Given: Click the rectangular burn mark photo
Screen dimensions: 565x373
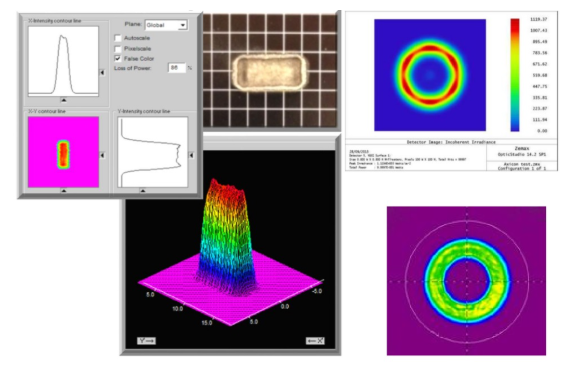Looking at the screenshot, I should click(x=270, y=72).
